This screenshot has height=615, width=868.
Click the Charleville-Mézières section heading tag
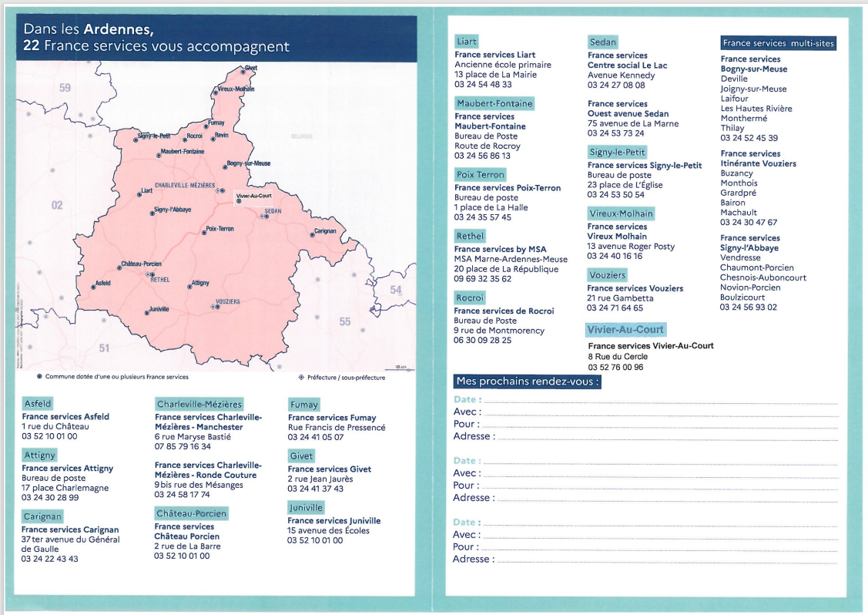point(199,404)
